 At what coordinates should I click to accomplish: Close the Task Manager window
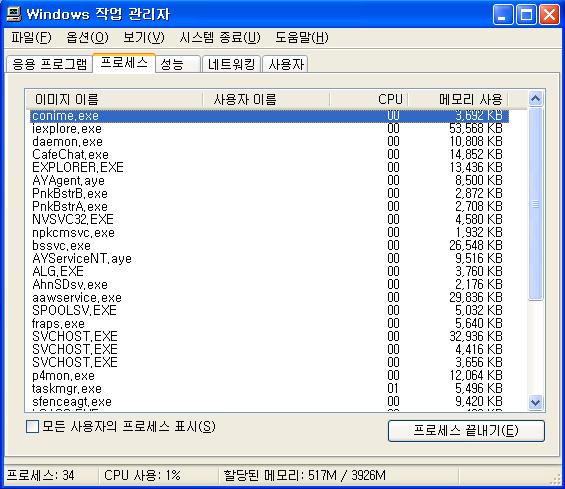coord(550,15)
